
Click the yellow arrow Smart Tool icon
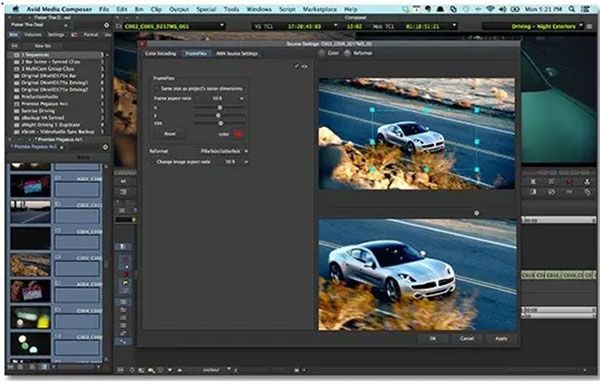126,283
